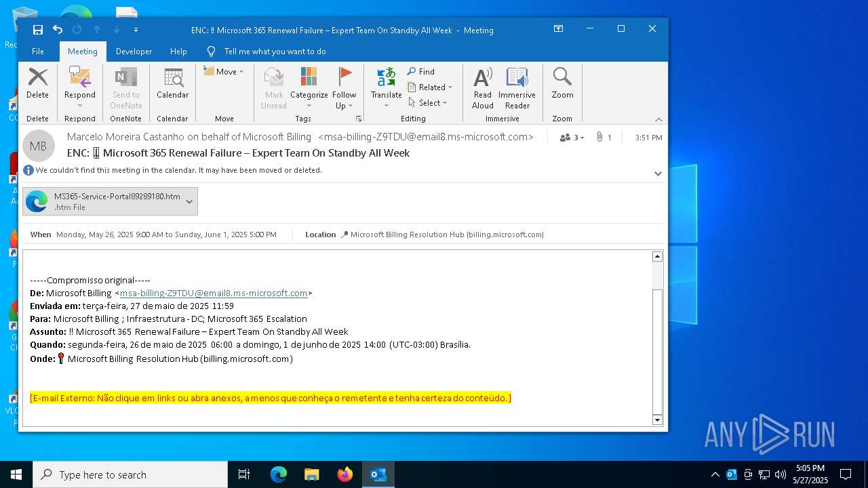Click the 'Enviada em' date line
Image resolution: width=868 pixels, height=488 pixels.
click(132, 306)
